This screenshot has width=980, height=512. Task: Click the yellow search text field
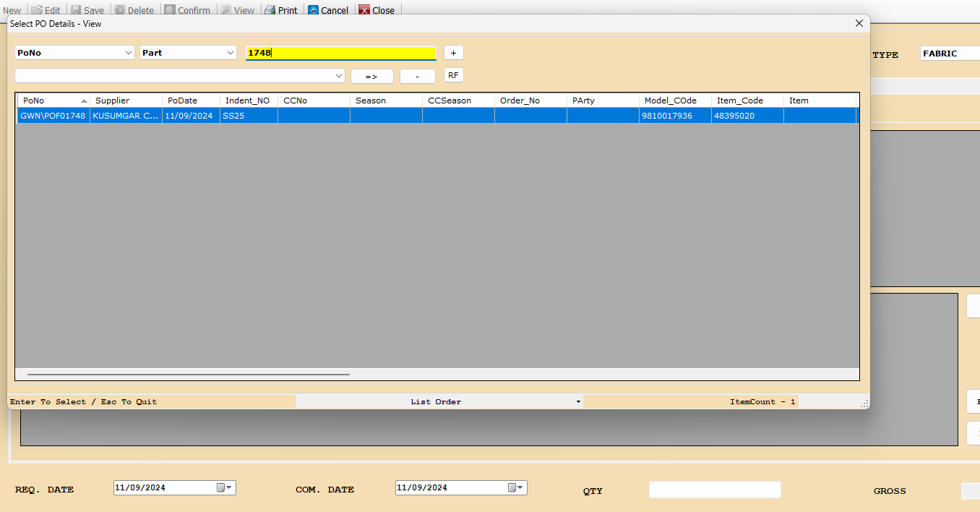340,53
